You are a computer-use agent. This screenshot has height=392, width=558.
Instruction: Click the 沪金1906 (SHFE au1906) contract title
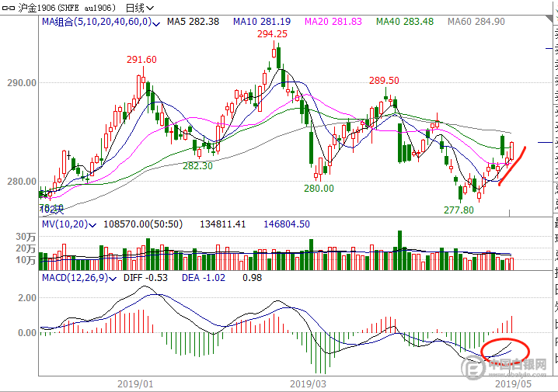tap(67, 8)
